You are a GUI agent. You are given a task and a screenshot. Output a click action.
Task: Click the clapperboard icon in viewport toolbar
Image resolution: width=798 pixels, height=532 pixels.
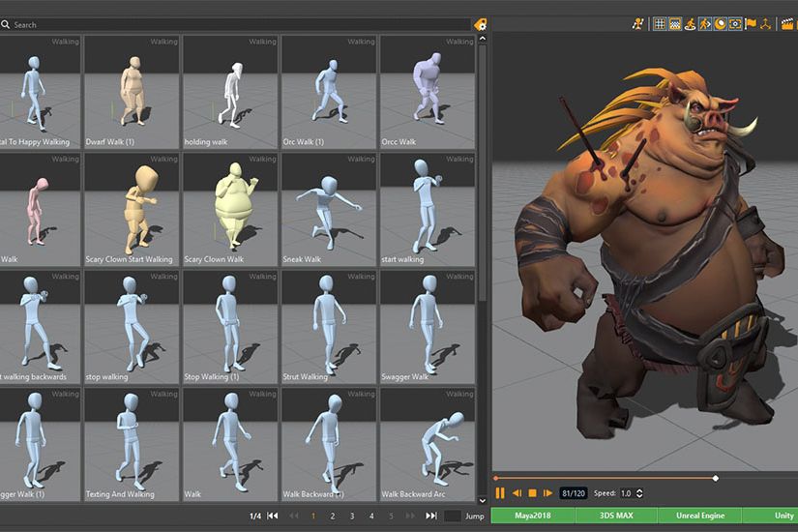[787, 23]
